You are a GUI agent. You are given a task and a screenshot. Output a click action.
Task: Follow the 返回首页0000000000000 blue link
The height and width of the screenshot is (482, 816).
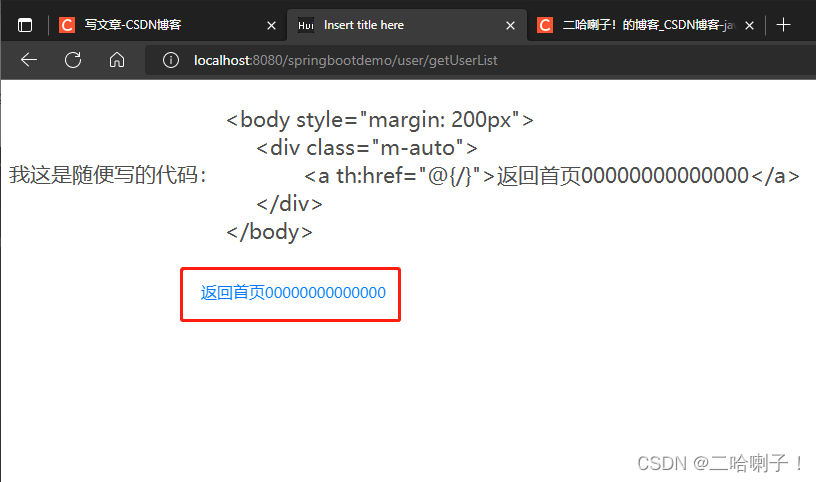[x=293, y=293]
